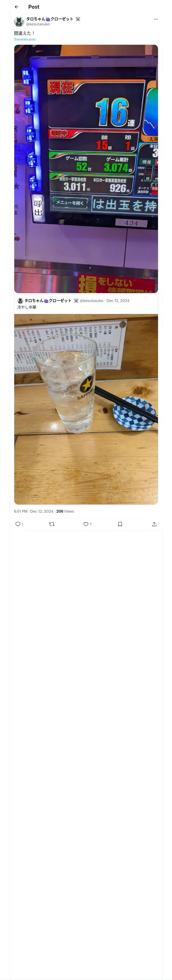
Task: View the quoted Sapporo glass photo
Action: [86, 409]
